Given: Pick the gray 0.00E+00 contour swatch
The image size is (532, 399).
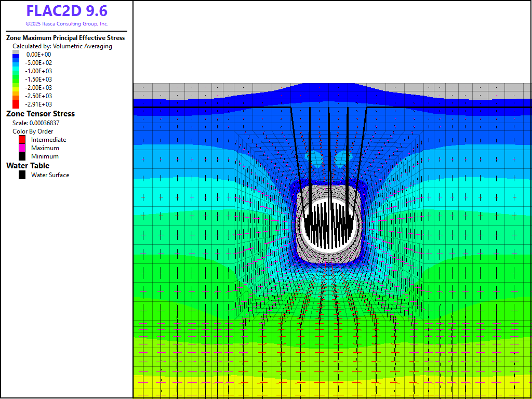Looking at the screenshot, I should [16, 52].
